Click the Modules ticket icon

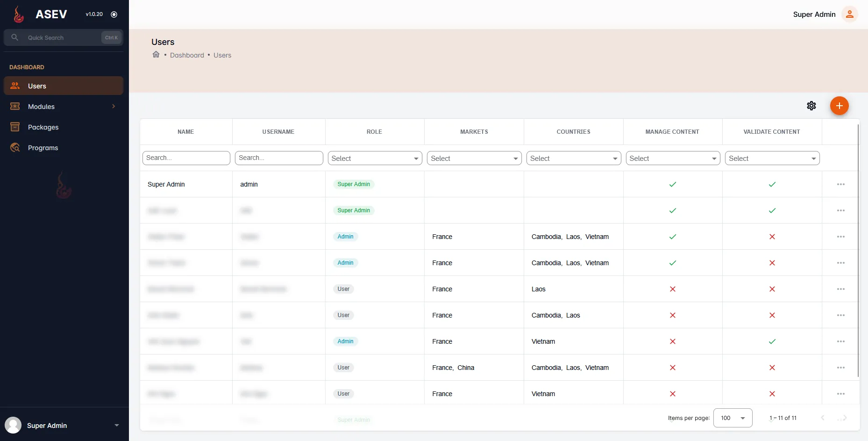[x=15, y=107]
